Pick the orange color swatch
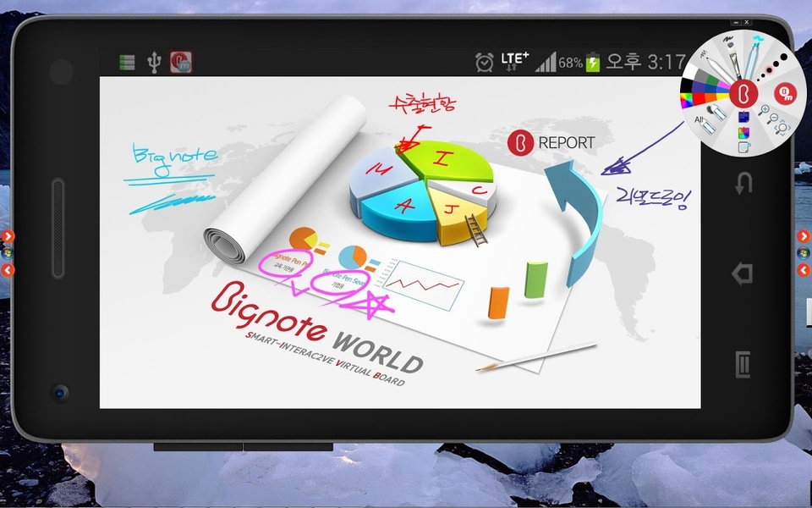 coord(710,98)
